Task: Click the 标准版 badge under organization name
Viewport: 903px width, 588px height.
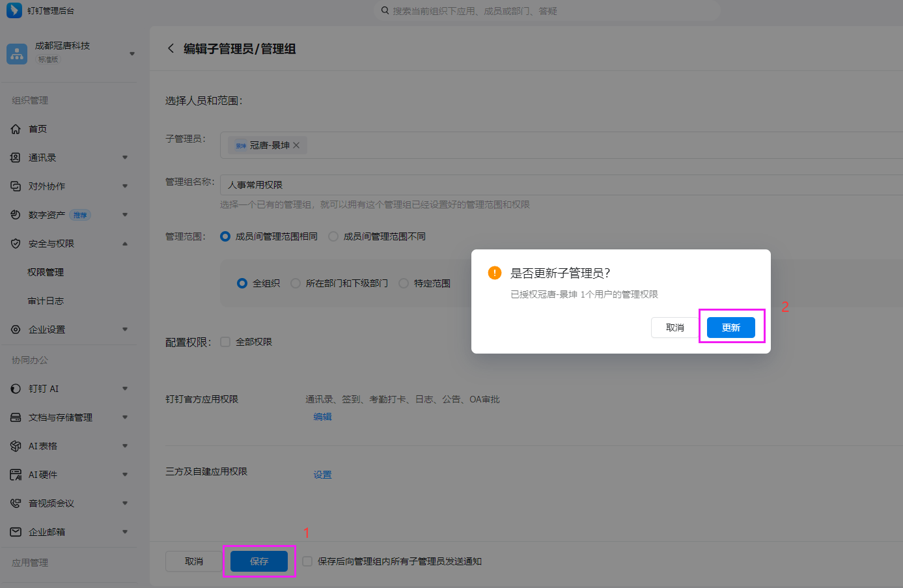Action: [x=48, y=59]
